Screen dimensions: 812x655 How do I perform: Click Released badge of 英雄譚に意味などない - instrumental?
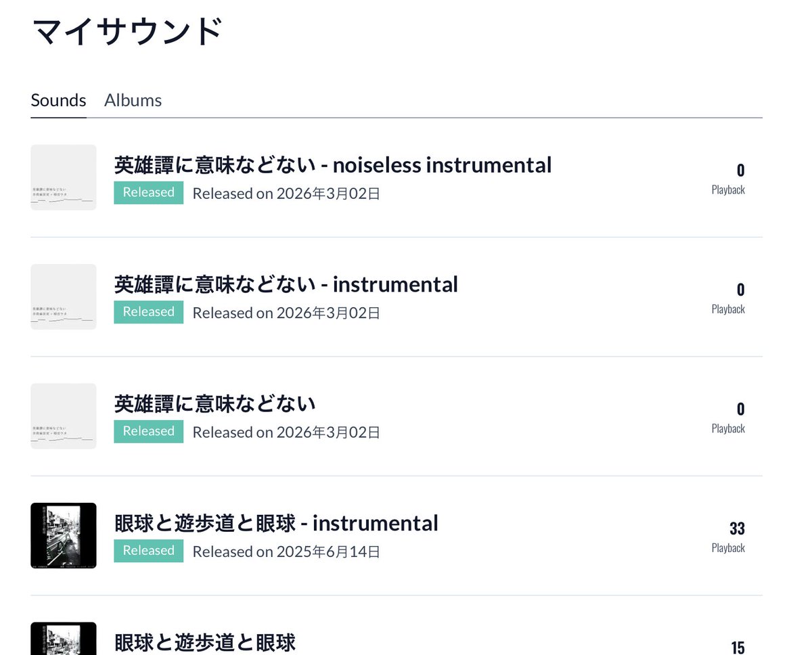[148, 312]
